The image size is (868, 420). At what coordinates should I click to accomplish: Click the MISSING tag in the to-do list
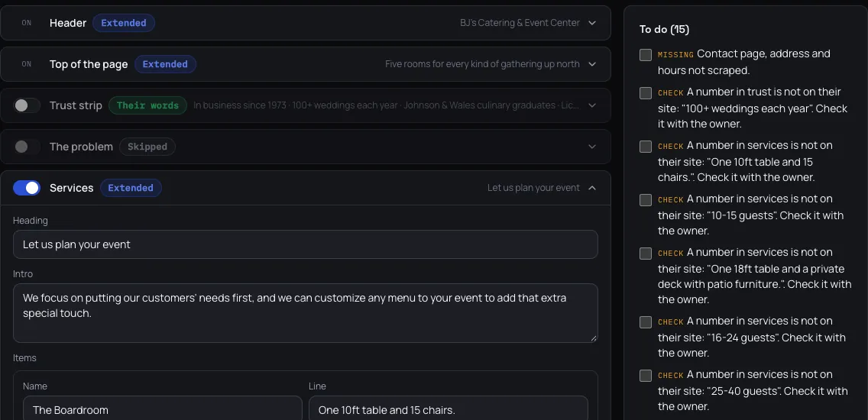675,55
